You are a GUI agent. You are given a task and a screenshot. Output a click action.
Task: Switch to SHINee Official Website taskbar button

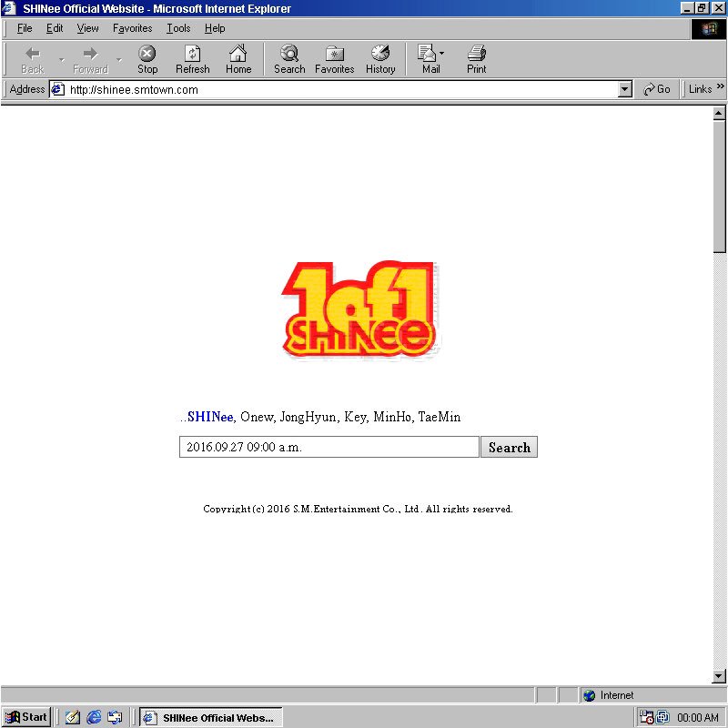click(x=211, y=717)
